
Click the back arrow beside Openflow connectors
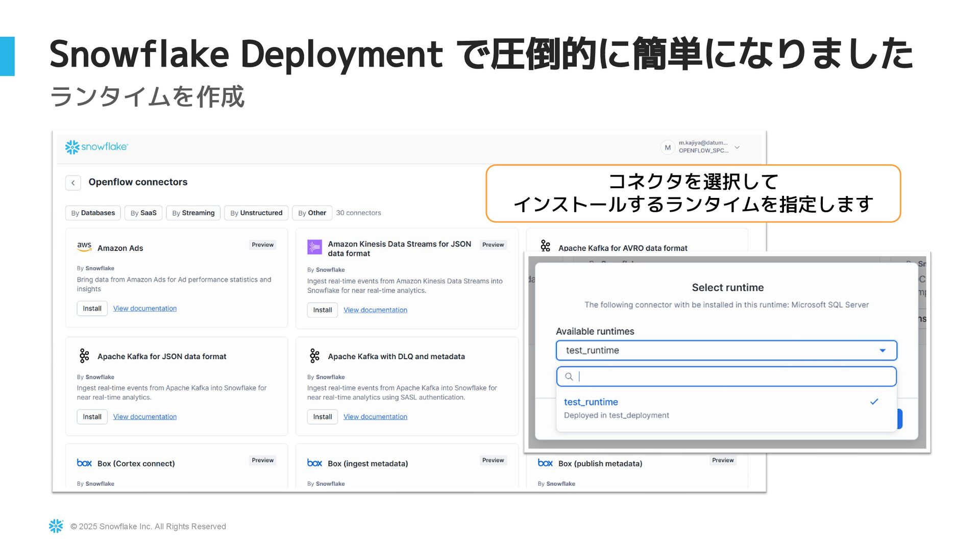73,183
